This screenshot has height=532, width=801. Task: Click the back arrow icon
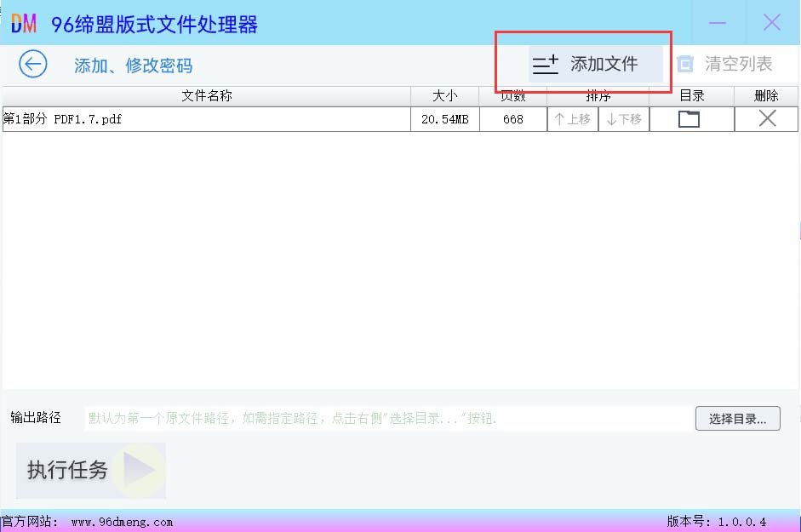[x=32, y=64]
